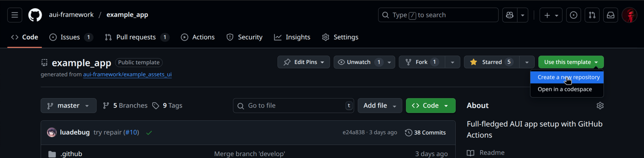
Task: Open the notifications inbox icon
Action: pos(610,15)
